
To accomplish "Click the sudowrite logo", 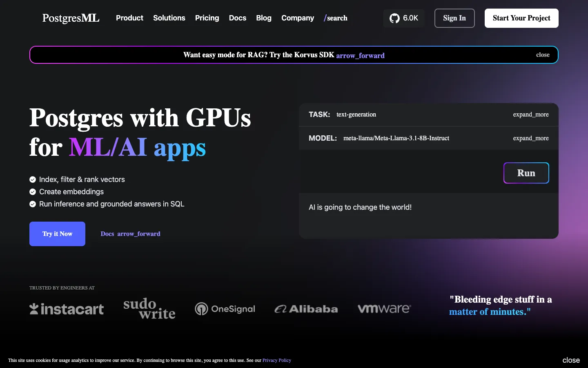I will (x=149, y=309).
